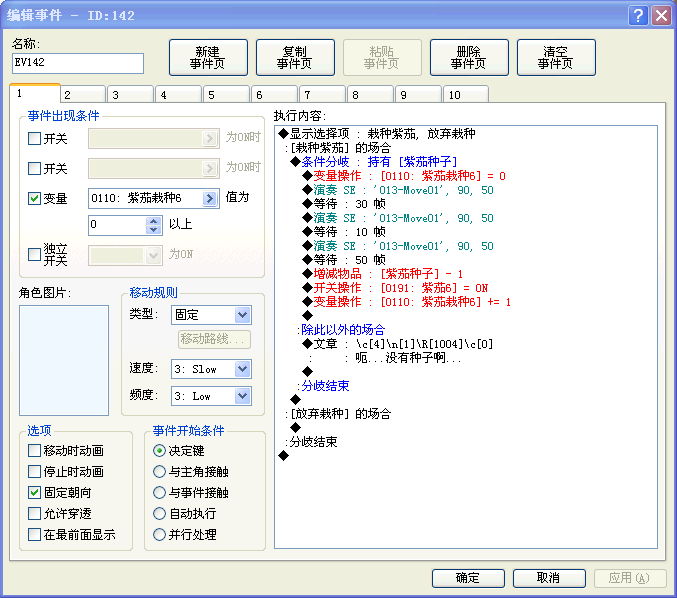Click the empty 角色图片 graphic box
The image size is (677, 598).
coord(64,360)
